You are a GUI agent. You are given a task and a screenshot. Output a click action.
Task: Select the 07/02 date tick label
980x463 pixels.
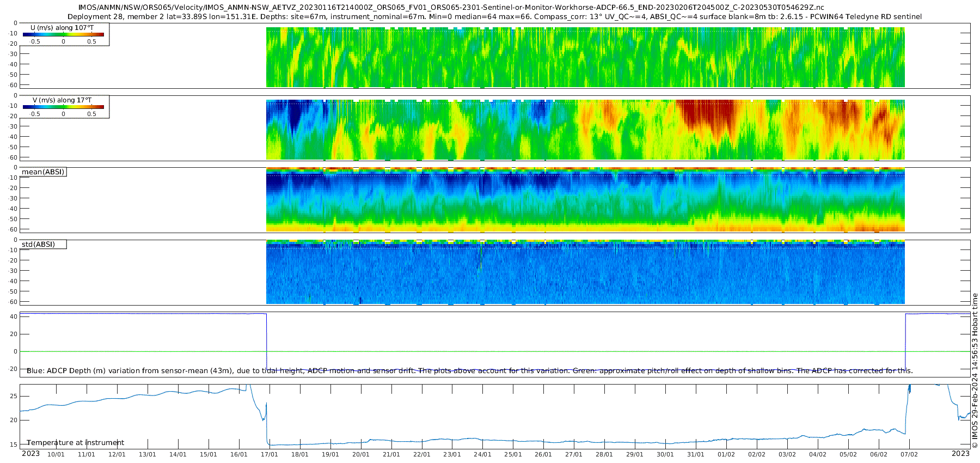click(909, 455)
